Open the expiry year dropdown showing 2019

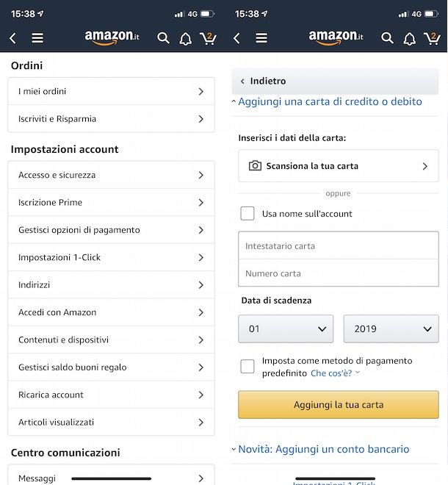pos(391,329)
